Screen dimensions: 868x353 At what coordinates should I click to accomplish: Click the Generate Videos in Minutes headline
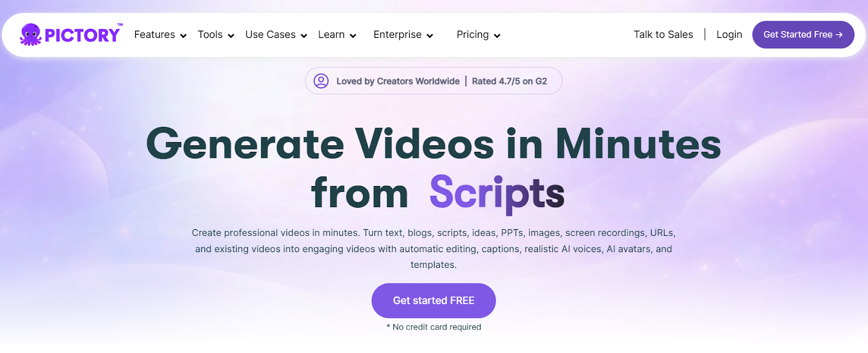click(433, 144)
